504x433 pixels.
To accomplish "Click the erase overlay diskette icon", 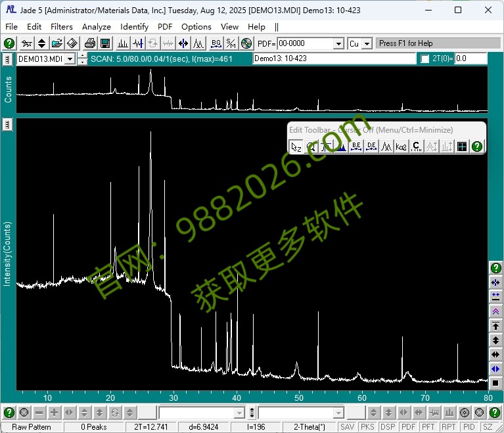I will [x=72, y=43].
